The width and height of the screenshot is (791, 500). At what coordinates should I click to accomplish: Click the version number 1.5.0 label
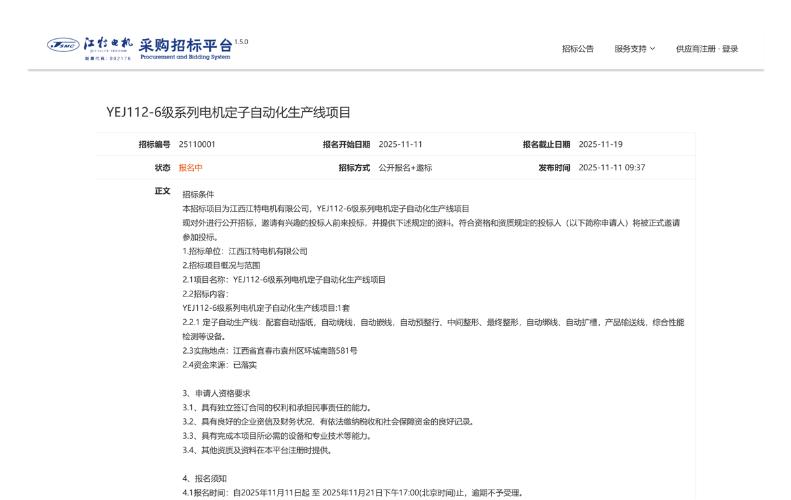[x=241, y=41]
